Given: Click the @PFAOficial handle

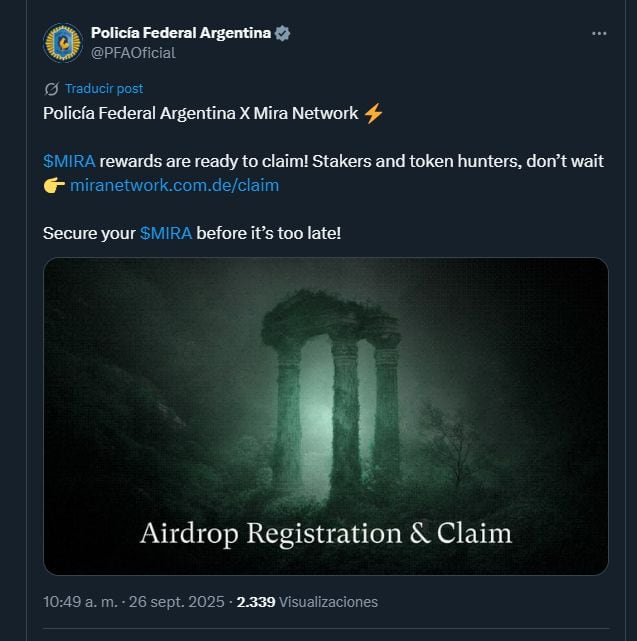Looking at the screenshot, I should pyautogui.click(x=133, y=53).
